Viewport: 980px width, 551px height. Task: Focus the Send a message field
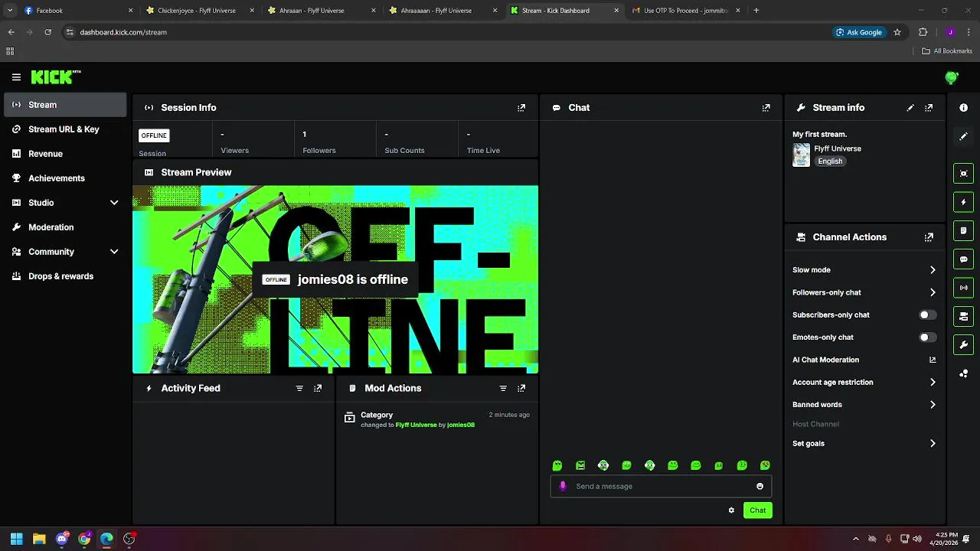pos(661,486)
